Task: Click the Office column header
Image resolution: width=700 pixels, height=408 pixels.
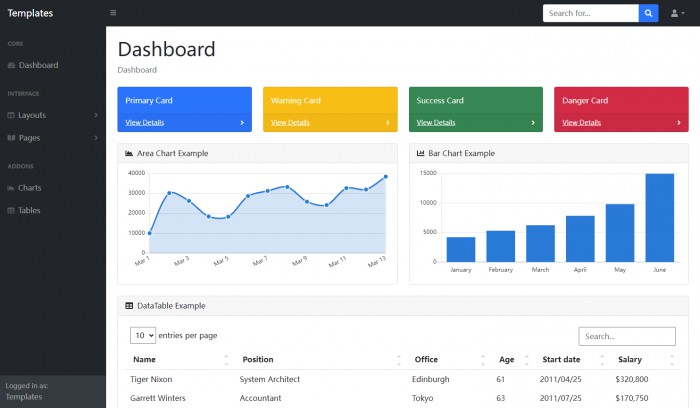Action: coord(426,360)
